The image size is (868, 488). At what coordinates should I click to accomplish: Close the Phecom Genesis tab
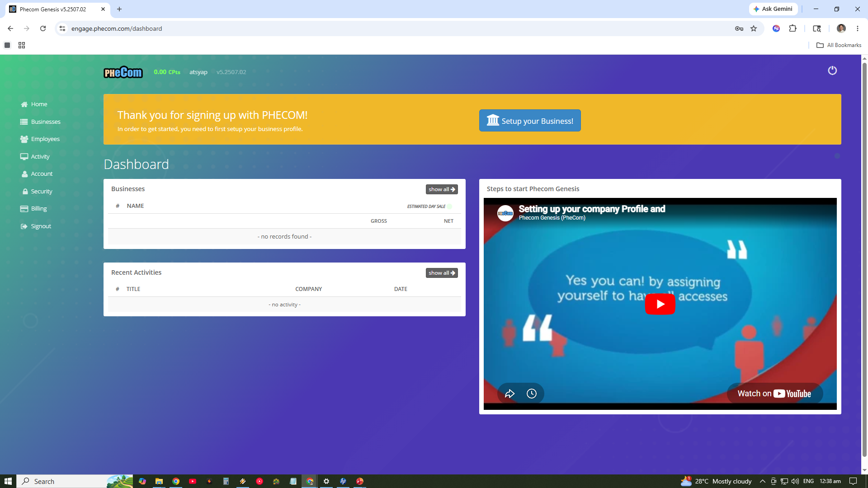click(x=103, y=9)
